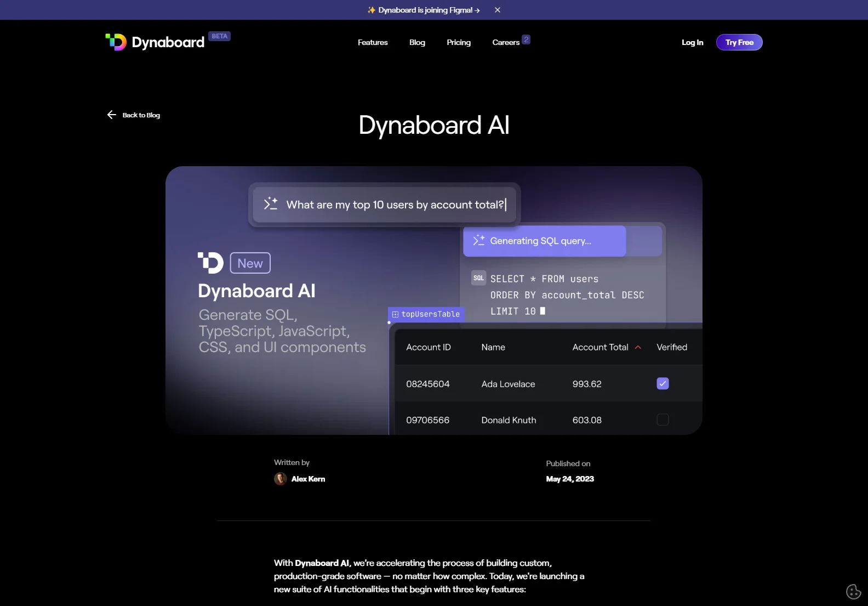Open the 'Dynaboard is joining Figma' announcement link
This screenshot has width=868, height=606.
(424, 10)
